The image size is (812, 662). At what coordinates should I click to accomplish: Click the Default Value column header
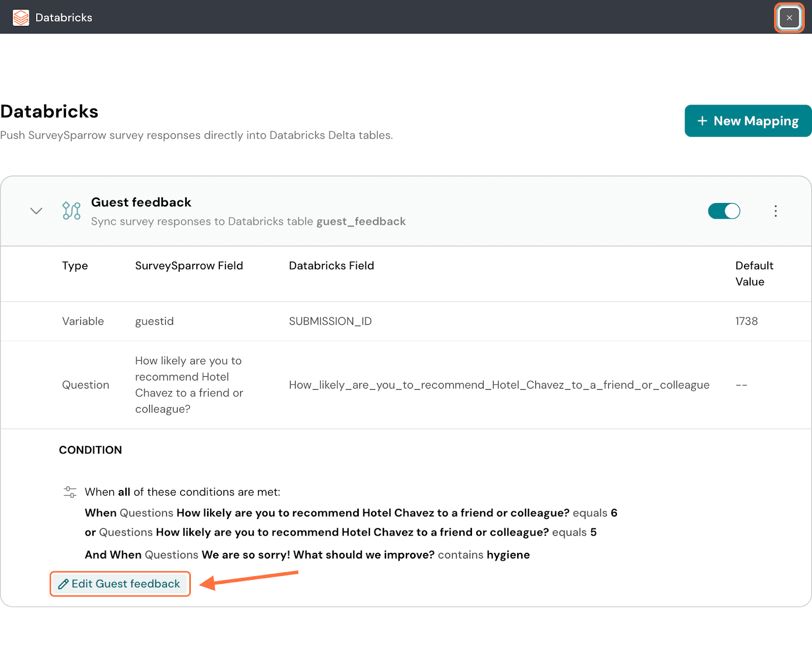[754, 273]
